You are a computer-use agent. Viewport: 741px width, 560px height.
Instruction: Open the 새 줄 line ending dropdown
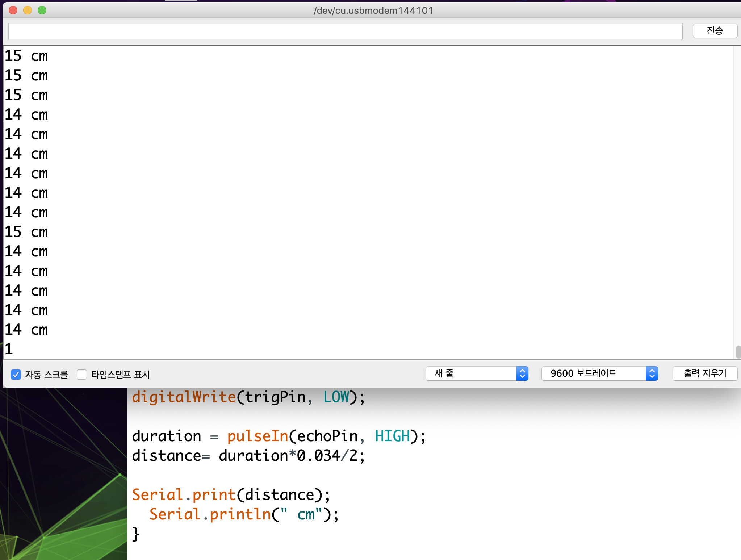pyautogui.click(x=477, y=373)
